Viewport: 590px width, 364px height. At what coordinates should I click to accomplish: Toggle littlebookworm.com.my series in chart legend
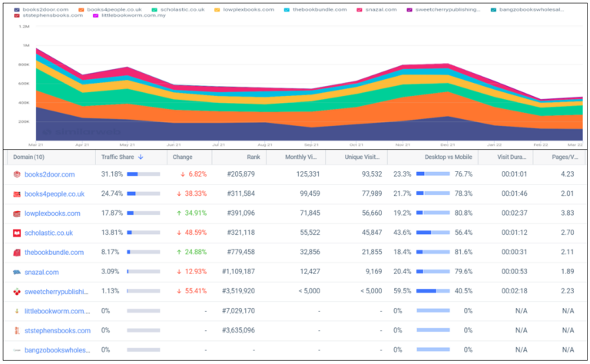(129, 15)
